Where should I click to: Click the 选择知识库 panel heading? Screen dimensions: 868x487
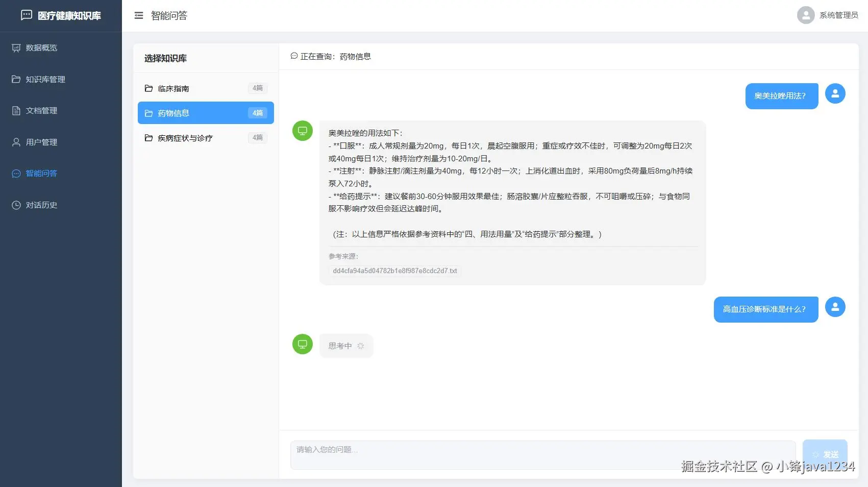pyautogui.click(x=165, y=58)
